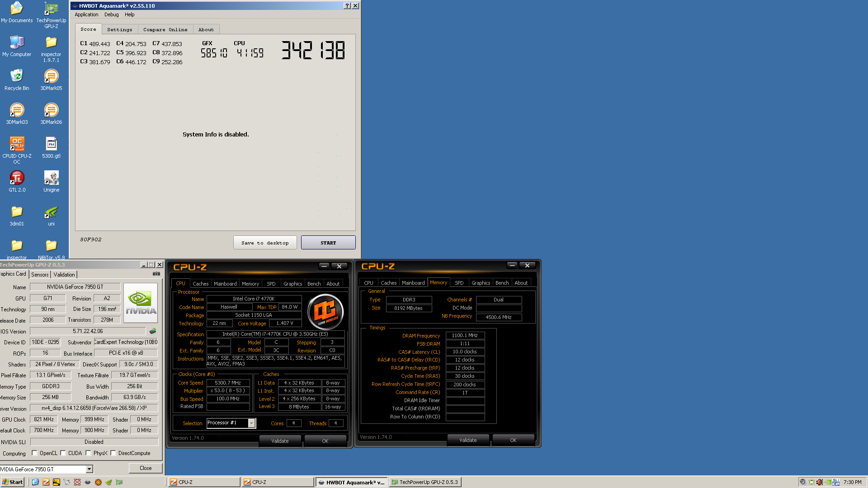Open CPU tab in right CPU-Z window
The height and width of the screenshot is (488, 868).
coord(368,283)
